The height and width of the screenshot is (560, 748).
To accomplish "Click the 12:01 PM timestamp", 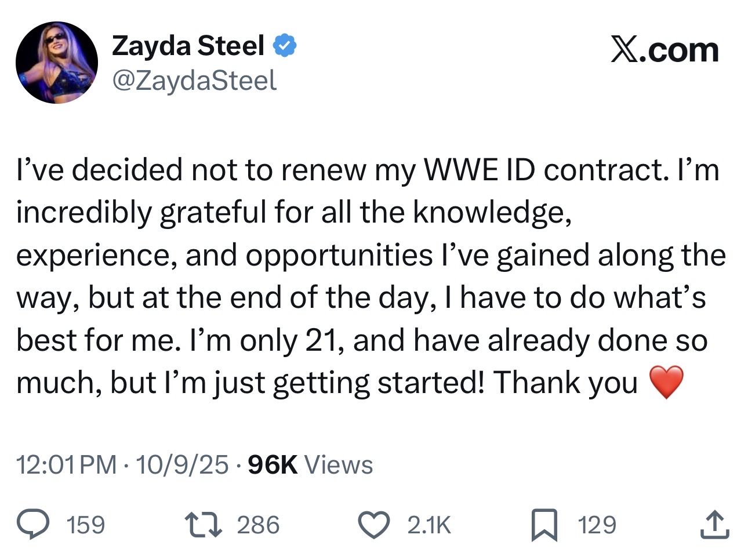I will (x=66, y=465).
